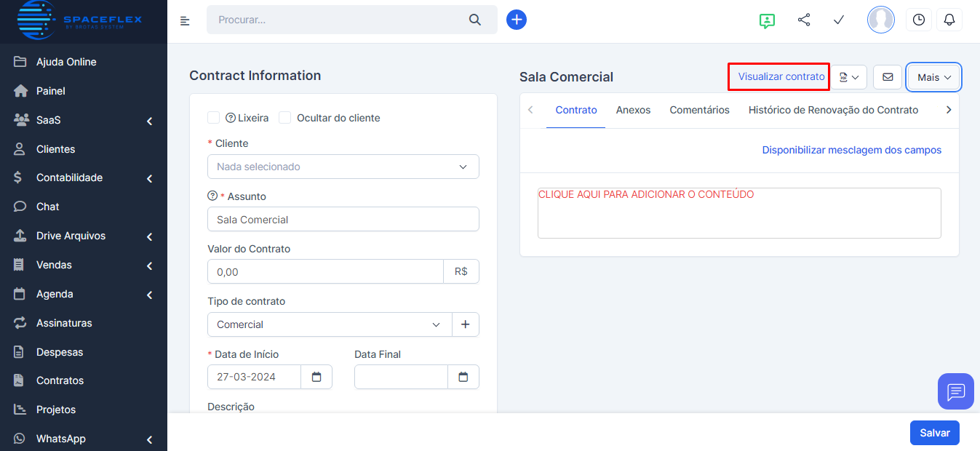Image resolution: width=980 pixels, height=451 pixels.
Task: Open the notifications bell icon
Action: click(x=949, y=20)
